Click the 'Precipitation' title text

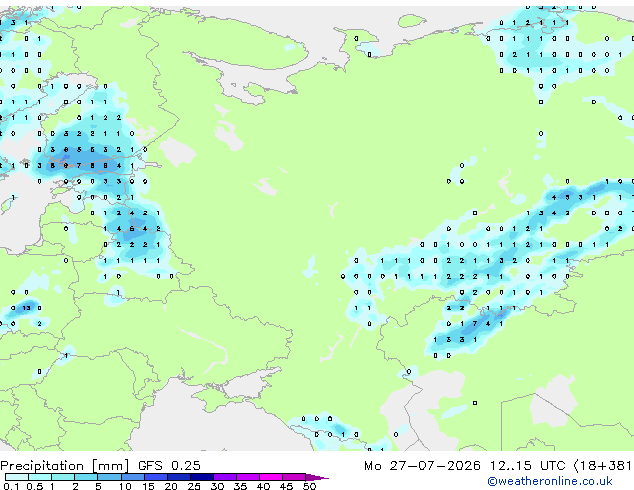click(42, 466)
